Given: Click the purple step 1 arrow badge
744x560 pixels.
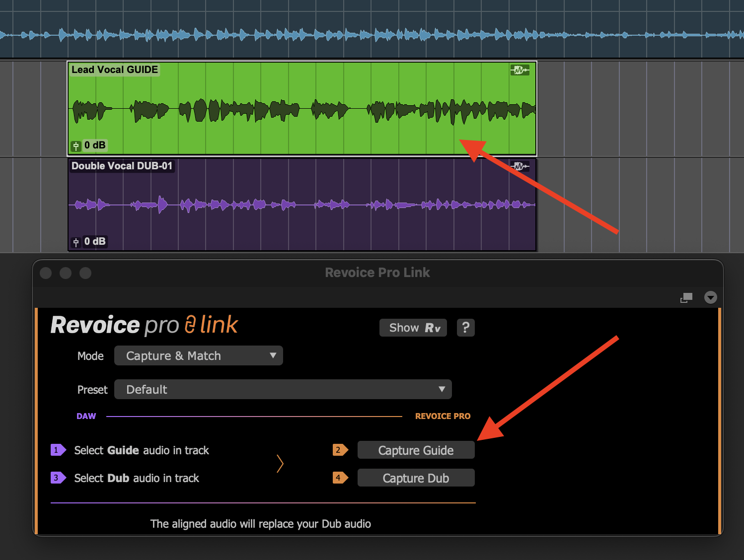Looking at the screenshot, I should [x=58, y=450].
